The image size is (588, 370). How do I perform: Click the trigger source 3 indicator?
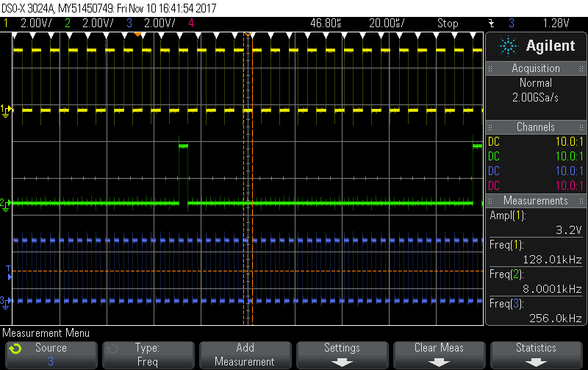pos(512,24)
